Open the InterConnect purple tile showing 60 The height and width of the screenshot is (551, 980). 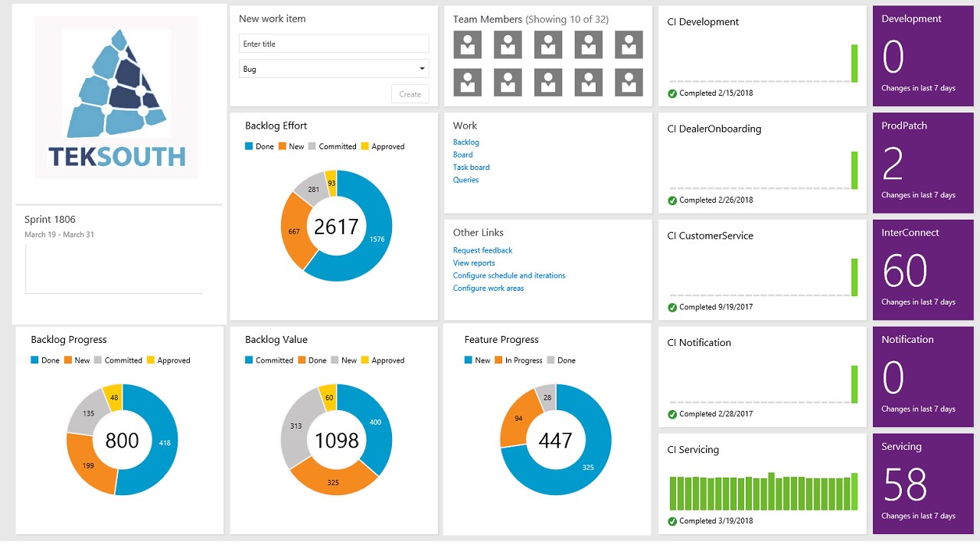coord(923,266)
